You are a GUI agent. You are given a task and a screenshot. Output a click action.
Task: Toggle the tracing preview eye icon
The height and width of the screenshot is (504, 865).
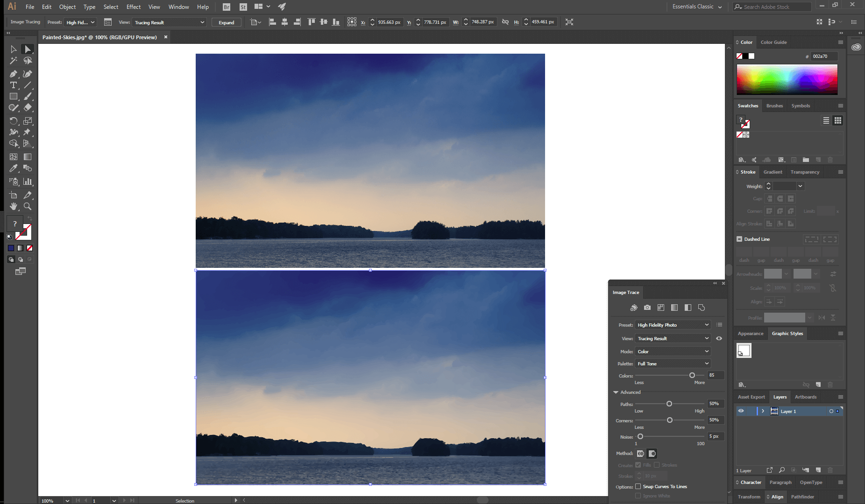719,338
